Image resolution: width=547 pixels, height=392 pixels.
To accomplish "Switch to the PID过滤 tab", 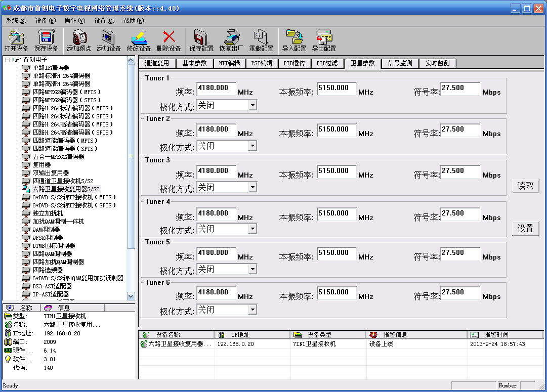I will pos(327,63).
